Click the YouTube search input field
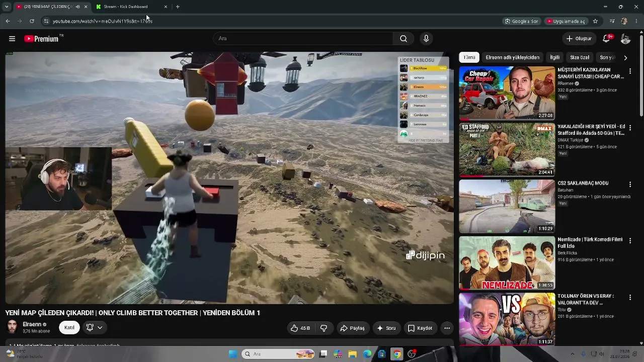 [x=303, y=39]
